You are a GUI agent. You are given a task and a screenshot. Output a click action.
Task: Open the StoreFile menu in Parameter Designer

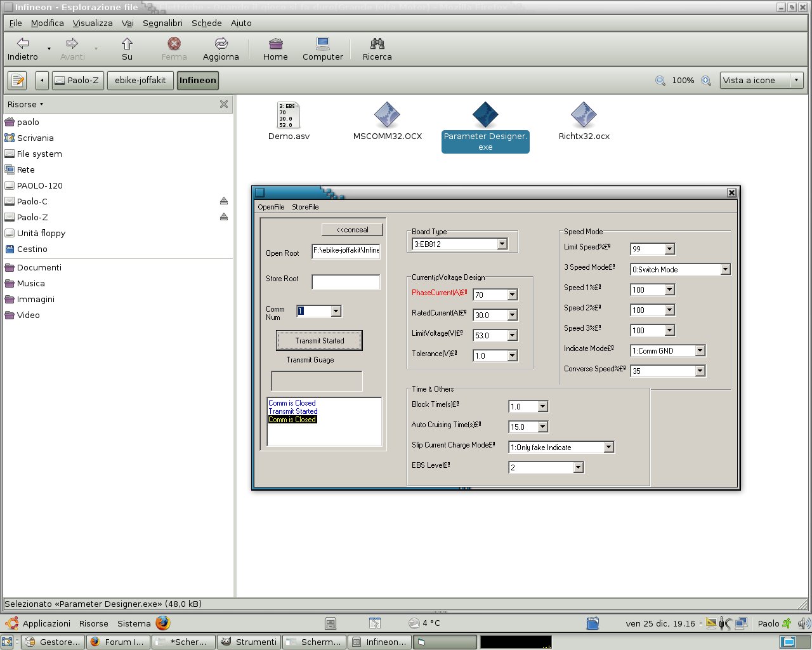pos(305,207)
